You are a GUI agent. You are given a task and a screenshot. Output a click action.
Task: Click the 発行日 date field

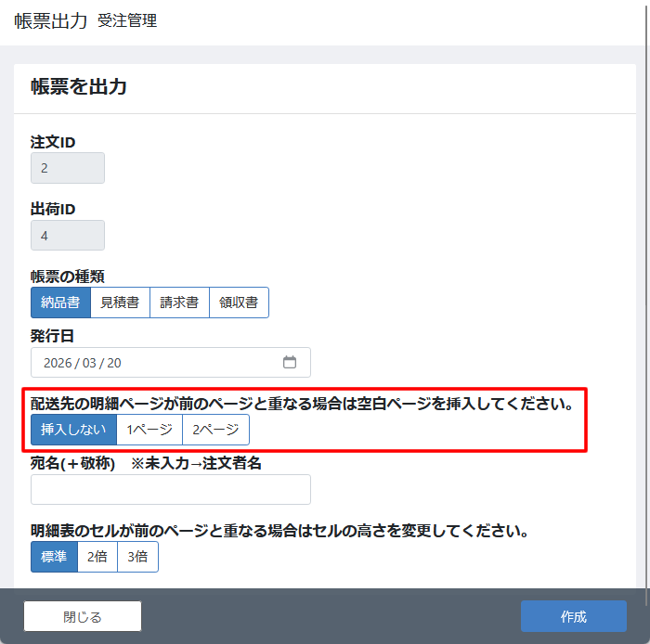coord(171,363)
